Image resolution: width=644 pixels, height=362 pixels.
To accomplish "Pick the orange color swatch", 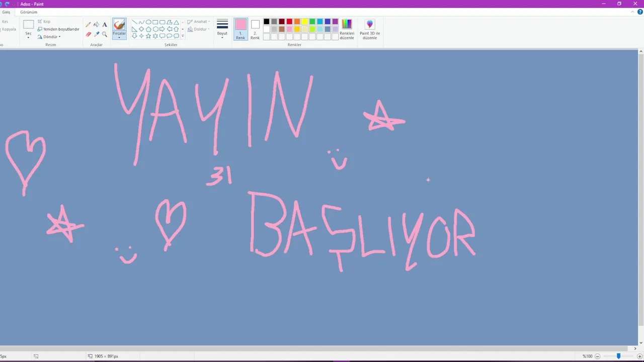I will (297, 22).
